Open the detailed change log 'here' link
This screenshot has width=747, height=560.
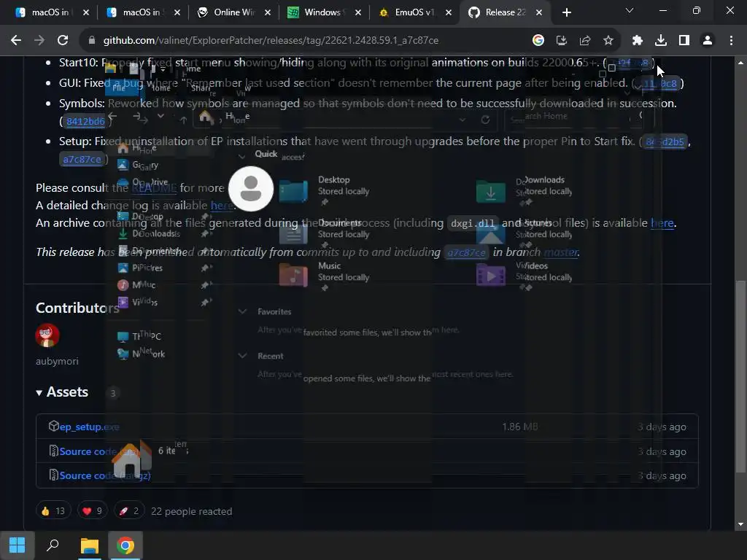coord(222,205)
